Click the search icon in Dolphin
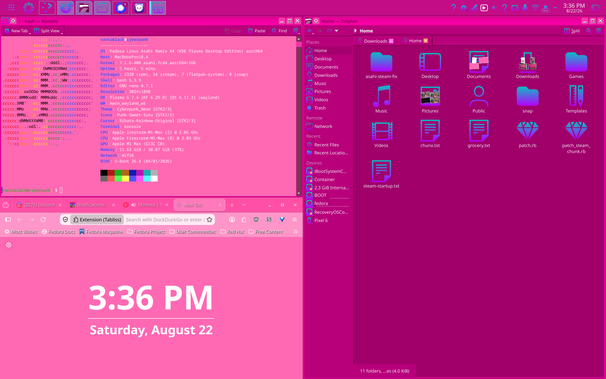Viewport: 606px width, 379px height. coord(589,31)
